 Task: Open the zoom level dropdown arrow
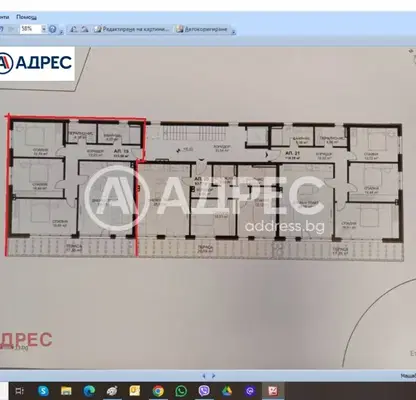pos(43,29)
